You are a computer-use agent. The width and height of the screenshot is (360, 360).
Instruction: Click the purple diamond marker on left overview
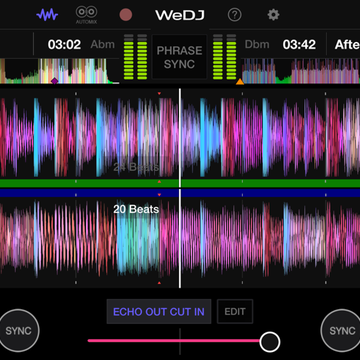54,81
